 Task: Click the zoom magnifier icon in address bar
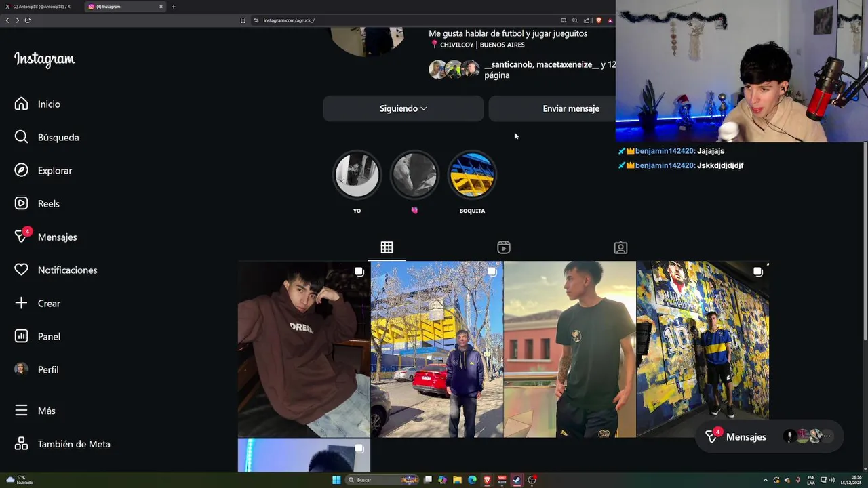coord(575,20)
